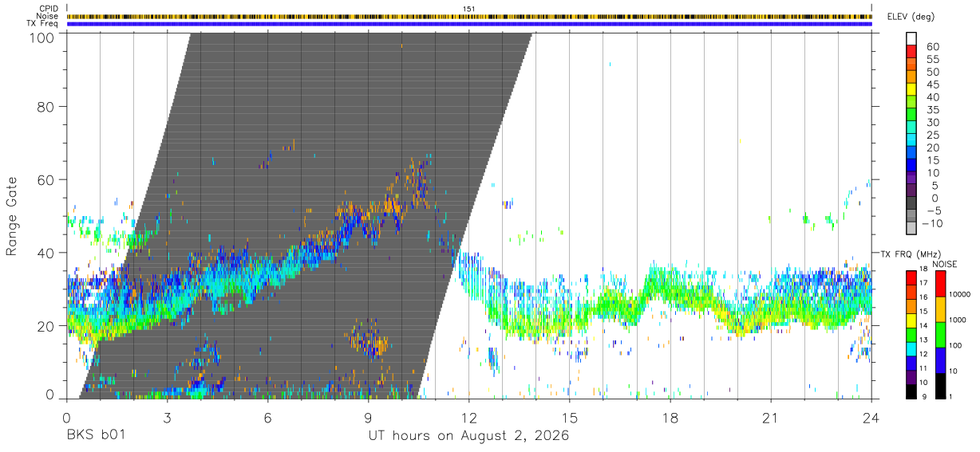Click the blue TX Freq bar
Screen dimensions: 980x452
tap(469, 24)
